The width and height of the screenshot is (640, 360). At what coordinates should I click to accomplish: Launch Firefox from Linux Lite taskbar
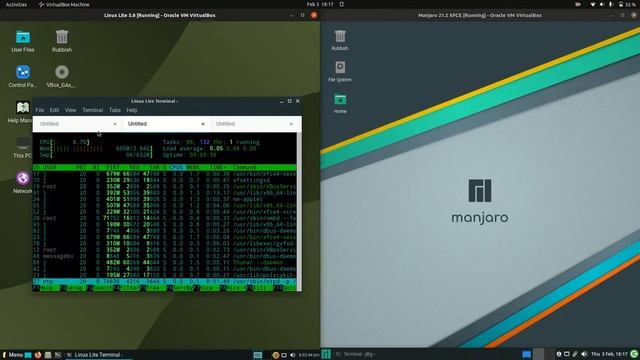click(38, 355)
